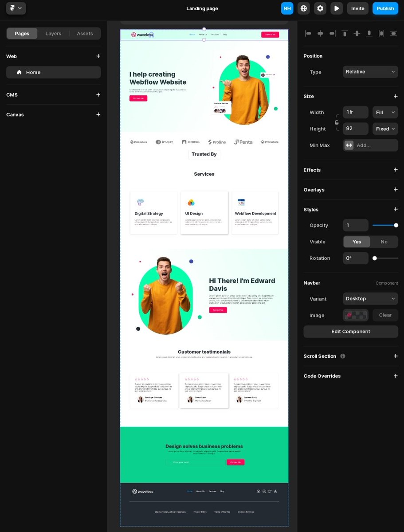This screenshot has width=404, height=532.
Task: Expand the Framer logo chevron menu
Action: [19, 8]
